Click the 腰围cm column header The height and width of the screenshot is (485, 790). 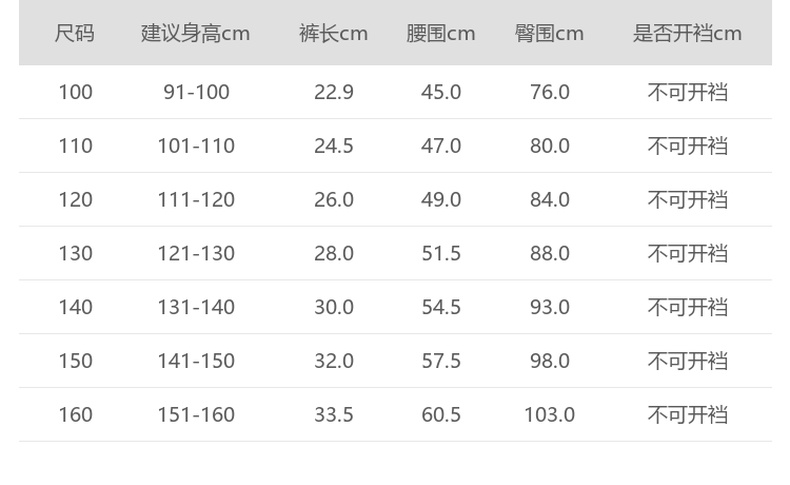441,34
